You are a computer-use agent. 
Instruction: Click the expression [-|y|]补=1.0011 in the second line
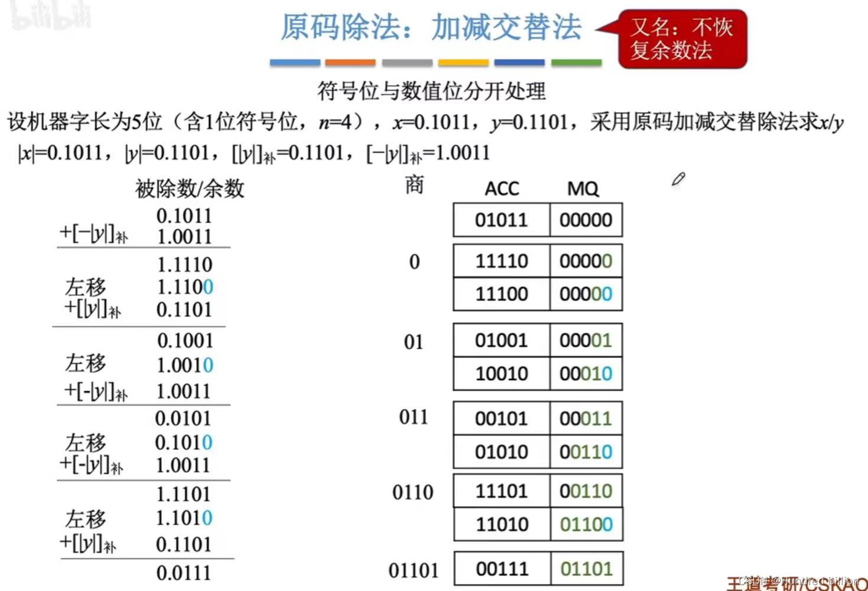pyautogui.click(x=428, y=154)
